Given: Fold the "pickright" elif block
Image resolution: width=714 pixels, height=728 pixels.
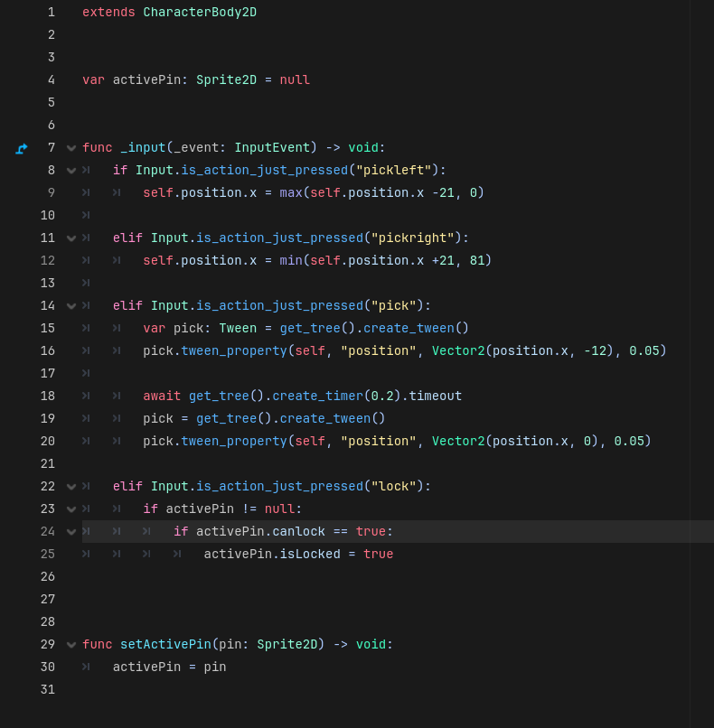Looking at the screenshot, I should 71,238.
